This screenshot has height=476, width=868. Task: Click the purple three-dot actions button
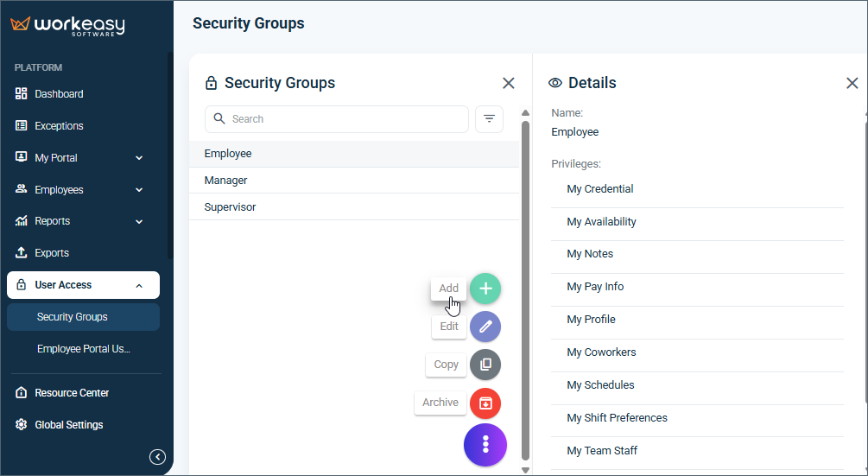[x=485, y=444]
